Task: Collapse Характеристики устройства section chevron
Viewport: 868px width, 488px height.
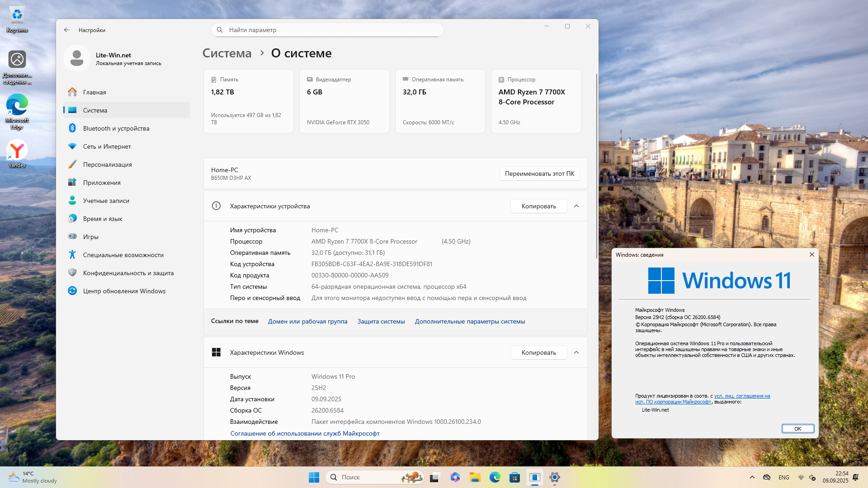Action: [576, 206]
